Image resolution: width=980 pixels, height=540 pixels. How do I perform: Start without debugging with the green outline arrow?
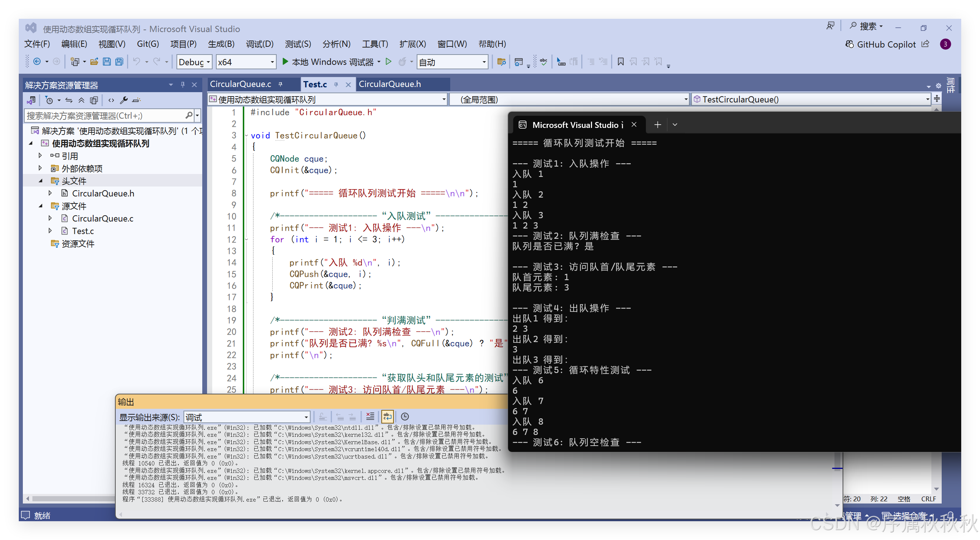(x=388, y=62)
